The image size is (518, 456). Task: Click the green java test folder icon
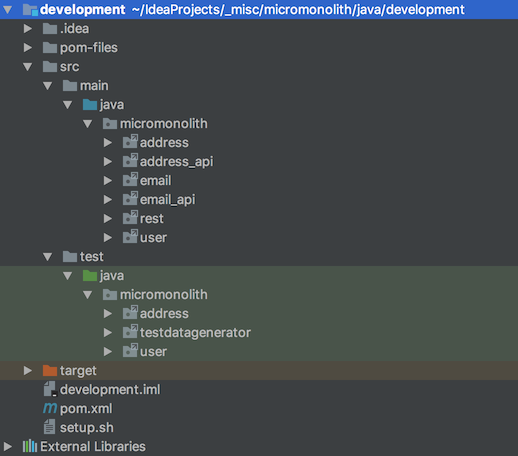click(x=90, y=275)
